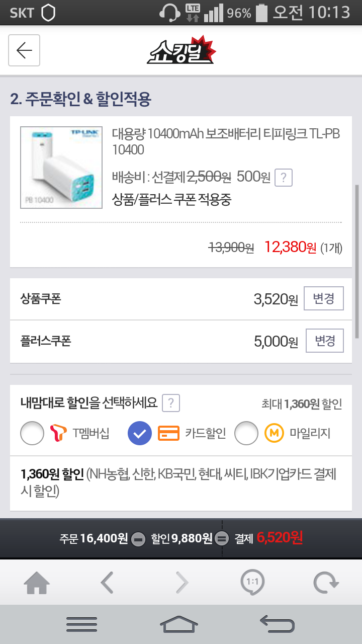Click the page scrollbar on right edge
Screen dimensions: 362x644
357,262
